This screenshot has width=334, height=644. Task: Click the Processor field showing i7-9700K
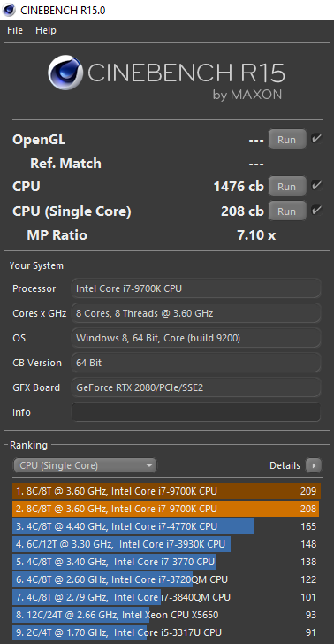click(196, 288)
